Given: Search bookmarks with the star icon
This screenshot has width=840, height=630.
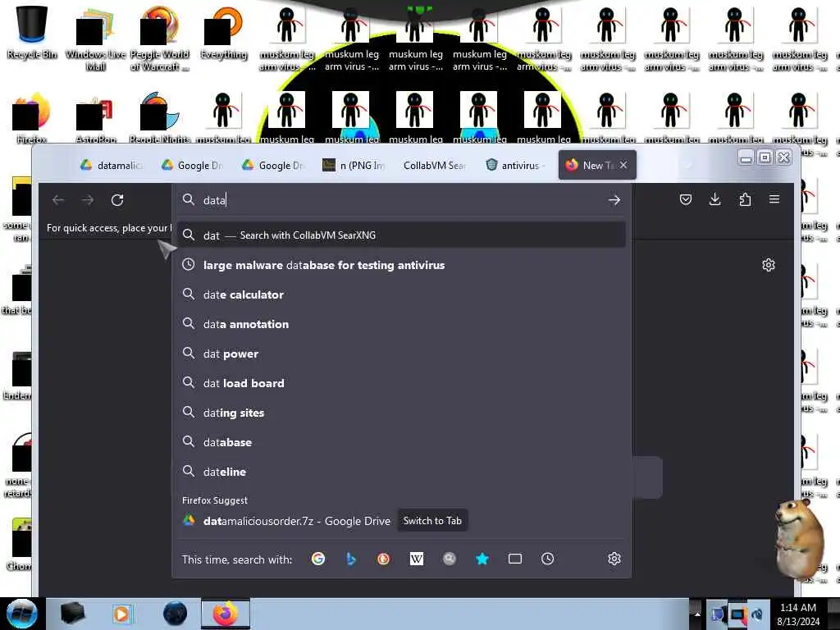Looking at the screenshot, I should [482, 559].
